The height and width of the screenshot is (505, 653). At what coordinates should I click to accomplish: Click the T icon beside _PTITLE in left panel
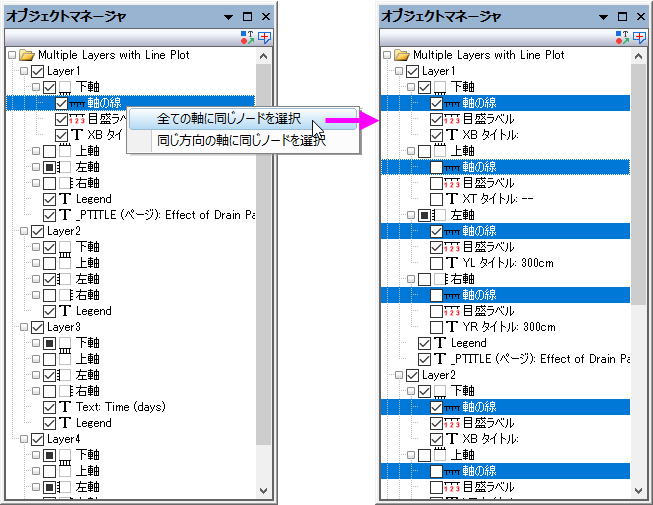[65, 215]
